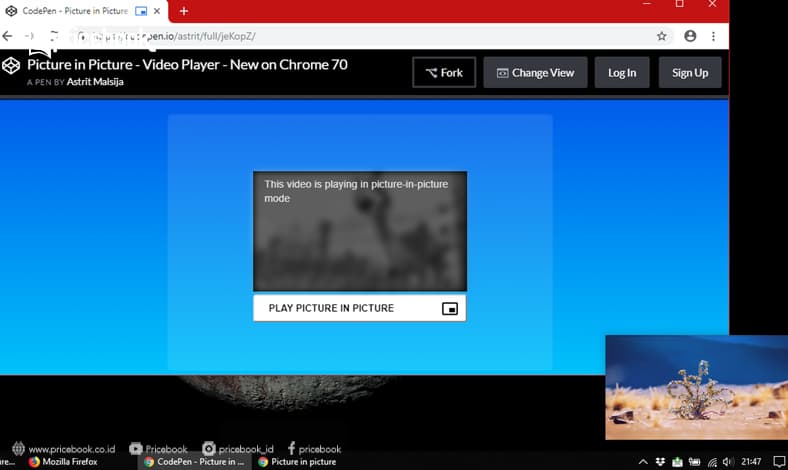Click the clock showing 21:47
Screen dimensions: 788x470
pos(751,461)
